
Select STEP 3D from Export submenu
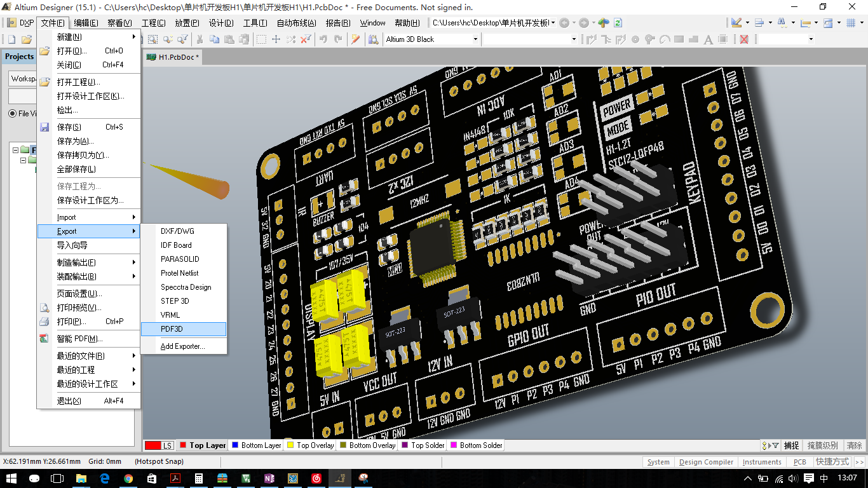click(x=175, y=301)
